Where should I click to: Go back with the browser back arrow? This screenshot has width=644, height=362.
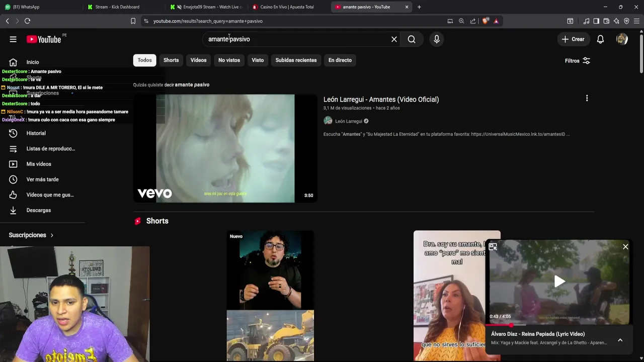coord(7,21)
